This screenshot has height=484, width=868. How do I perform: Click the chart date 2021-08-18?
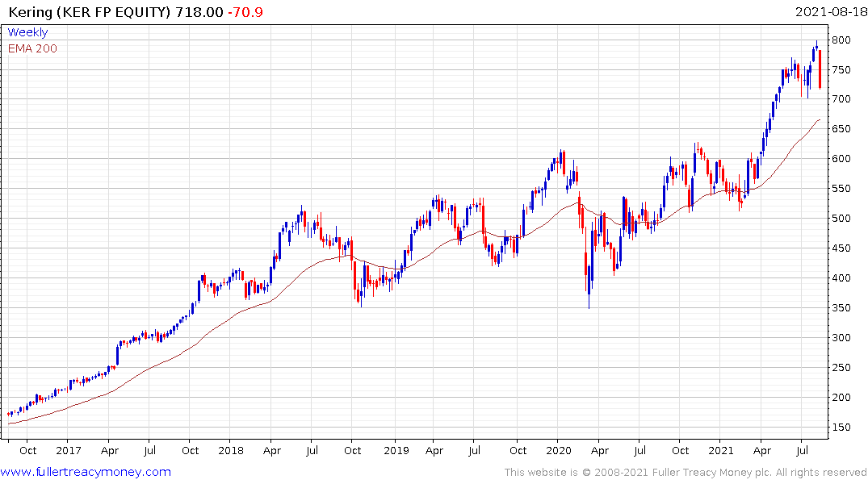click(831, 11)
